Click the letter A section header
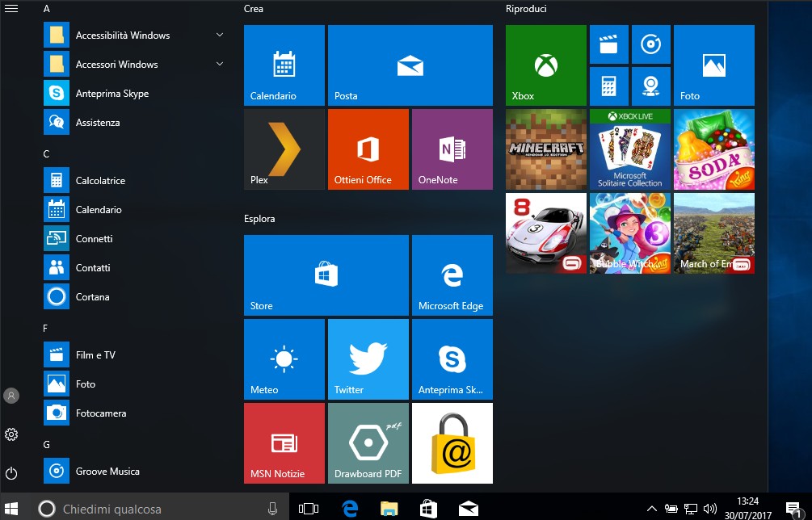Image resolution: width=812 pixels, height=520 pixels. pos(47,9)
